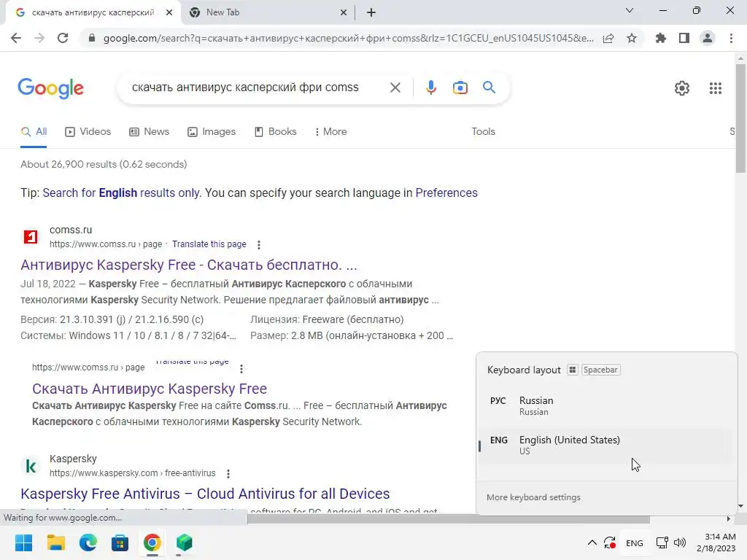Open the Chrome three-dot menu
The width and height of the screenshot is (747, 560).
(731, 38)
